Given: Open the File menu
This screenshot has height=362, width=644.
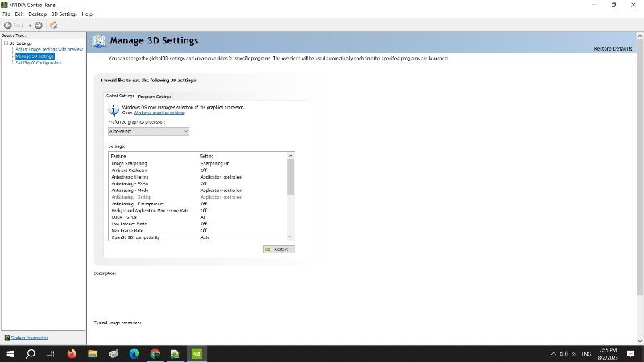Looking at the screenshot, I should (x=6, y=14).
